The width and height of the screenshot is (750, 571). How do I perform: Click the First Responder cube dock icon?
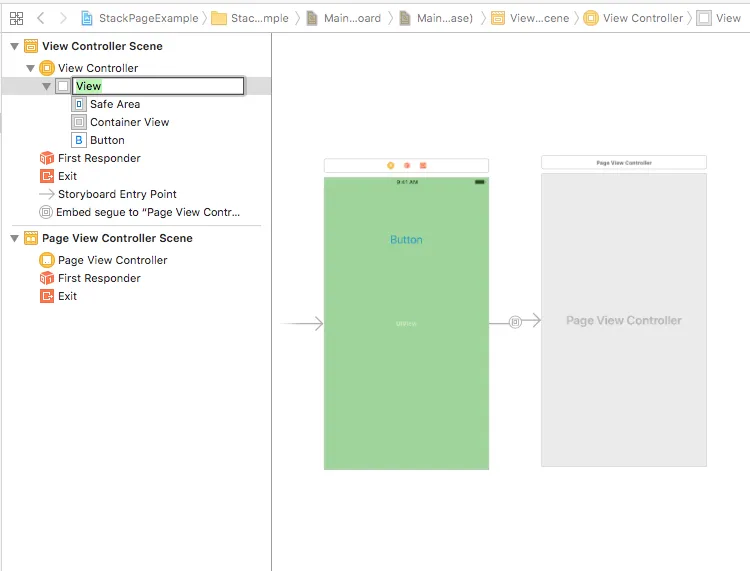click(x=407, y=165)
